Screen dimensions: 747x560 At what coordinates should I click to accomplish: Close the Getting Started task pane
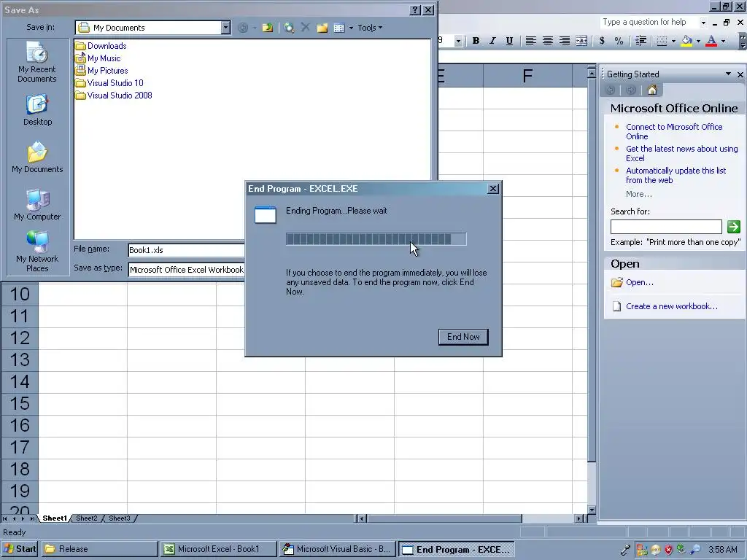(740, 74)
